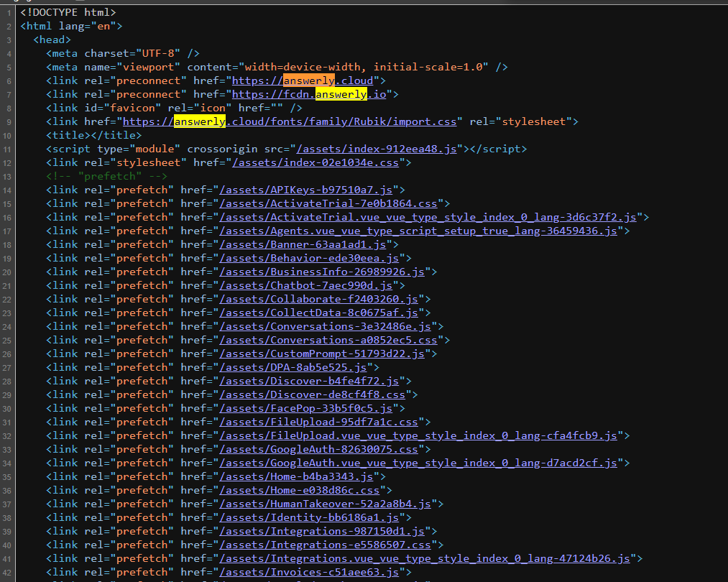The image size is (728, 582).
Task: Open the Integrations-e5586507.css link
Action: pos(325,545)
